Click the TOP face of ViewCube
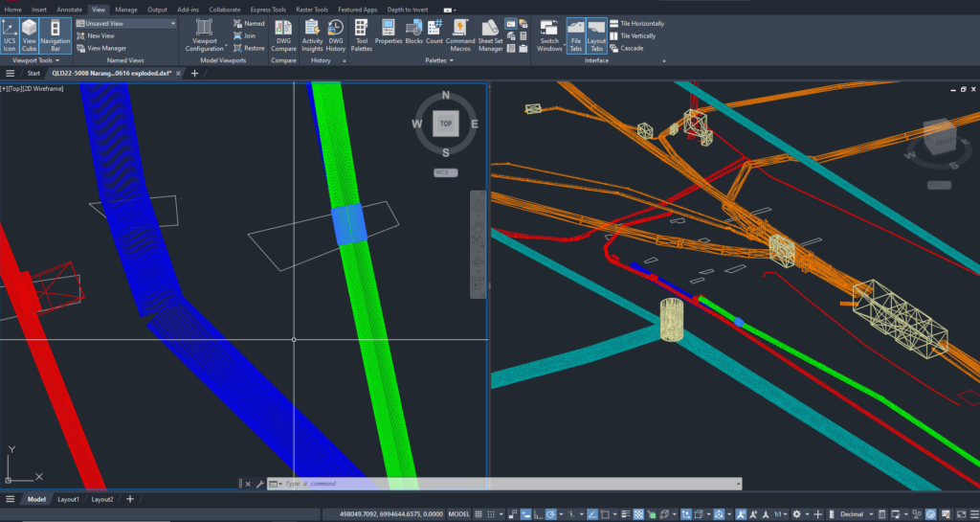The height and width of the screenshot is (522, 980). coord(445,125)
